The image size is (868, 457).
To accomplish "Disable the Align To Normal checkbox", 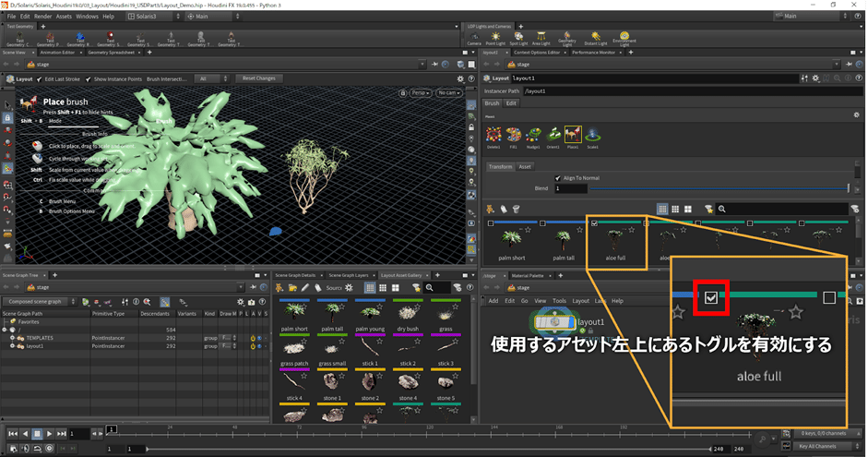I will click(x=558, y=178).
